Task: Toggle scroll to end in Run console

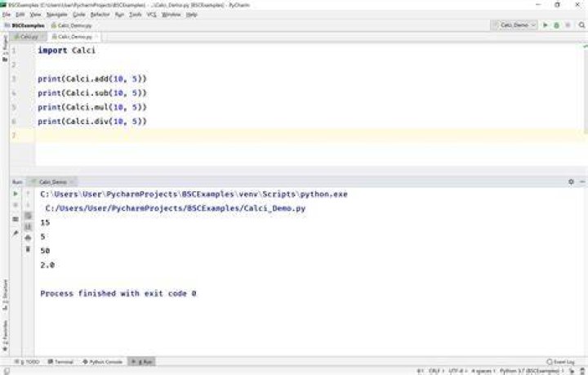Action: click(x=28, y=227)
